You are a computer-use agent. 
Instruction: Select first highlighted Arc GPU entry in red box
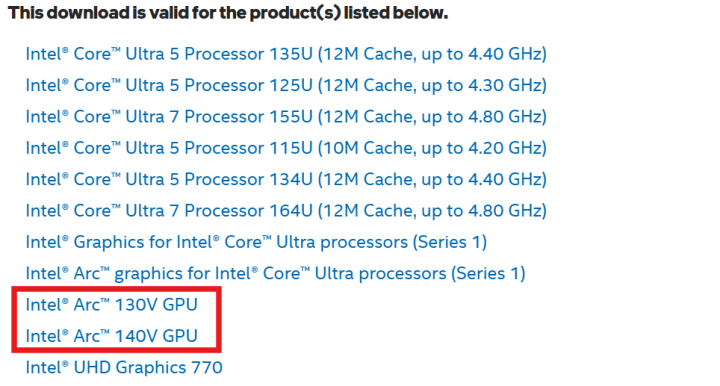[112, 305]
